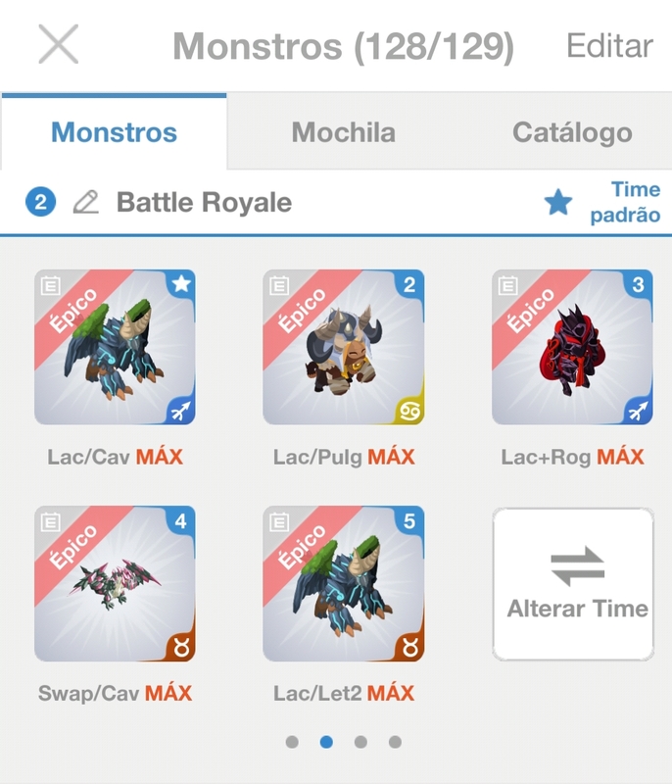Click notes icon on Lac/Let2 card
672x784 pixels.
279,522
